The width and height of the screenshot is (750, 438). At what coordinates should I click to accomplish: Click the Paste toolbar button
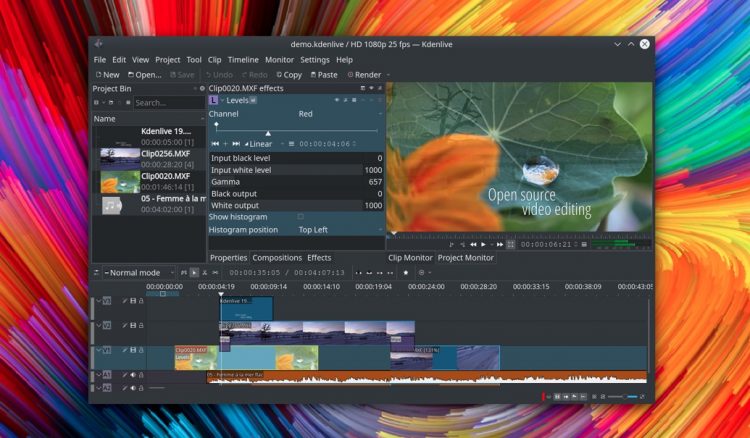(324, 75)
